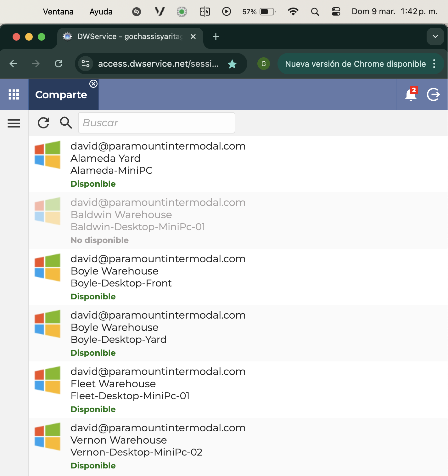Click the green gear menu bar icon

coord(182,12)
